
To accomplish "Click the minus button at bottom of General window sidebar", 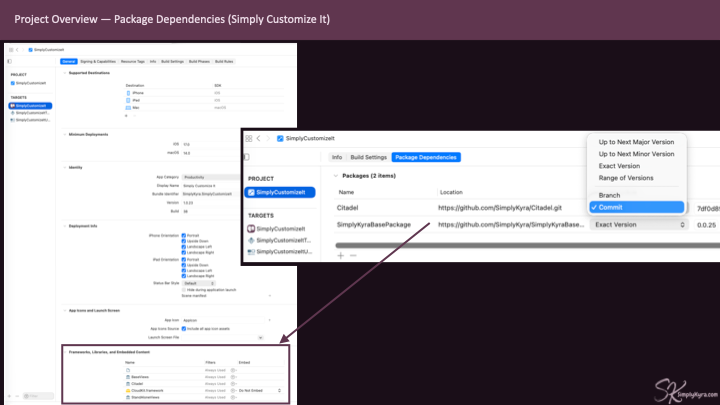I will click(x=17, y=396).
